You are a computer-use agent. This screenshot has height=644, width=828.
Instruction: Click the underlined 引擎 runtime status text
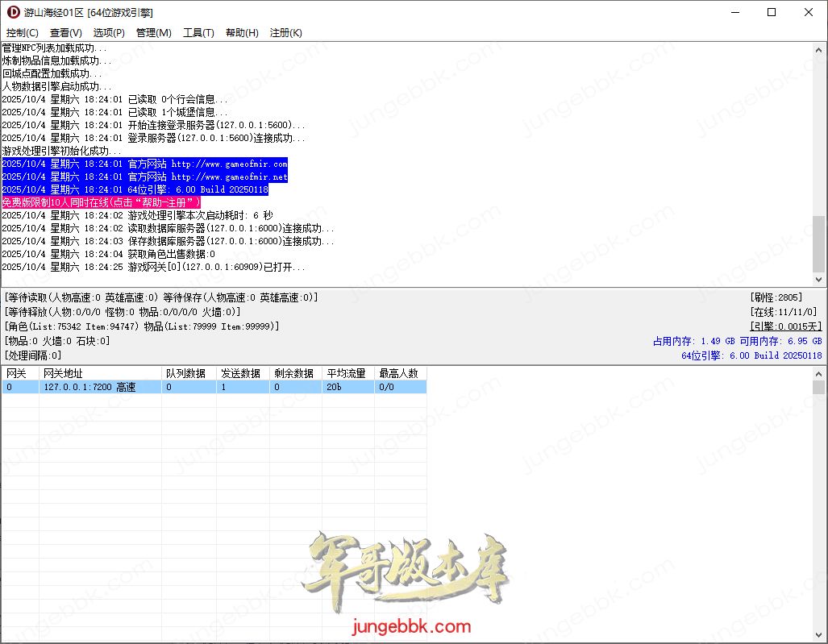point(785,326)
